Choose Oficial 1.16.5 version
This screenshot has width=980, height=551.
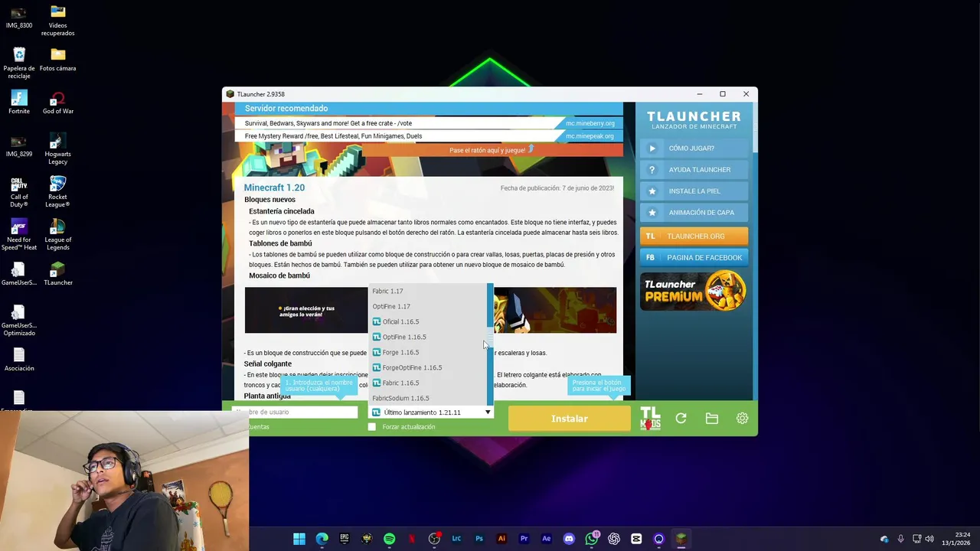pyautogui.click(x=428, y=321)
